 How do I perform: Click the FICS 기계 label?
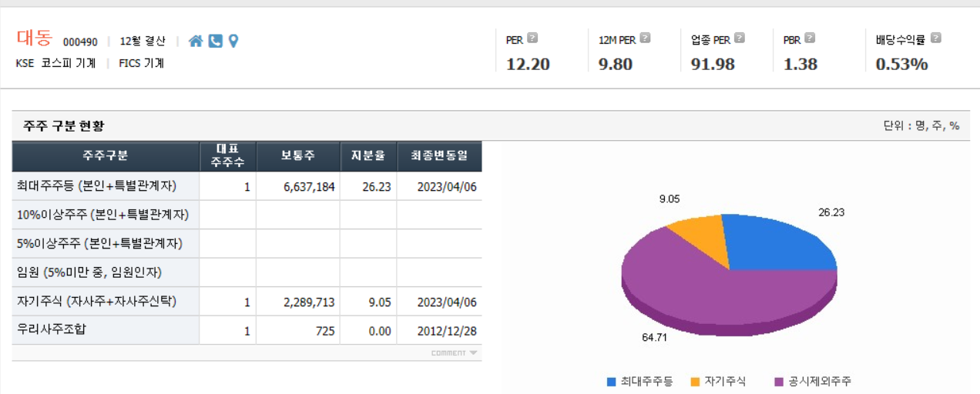point(142,63)
